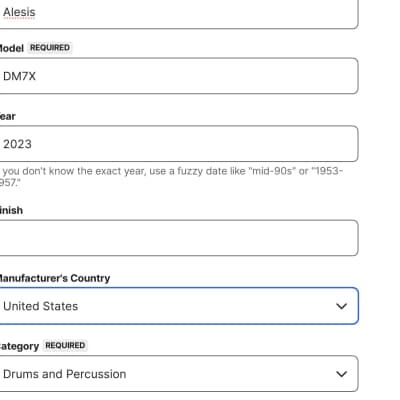
Task: Open the Drums and Percussion category dropdown
Action: [x=178, y=374]
